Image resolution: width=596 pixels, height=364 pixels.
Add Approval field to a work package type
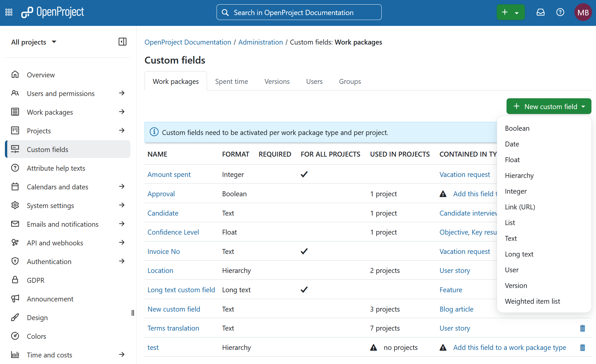pos(475,194)
